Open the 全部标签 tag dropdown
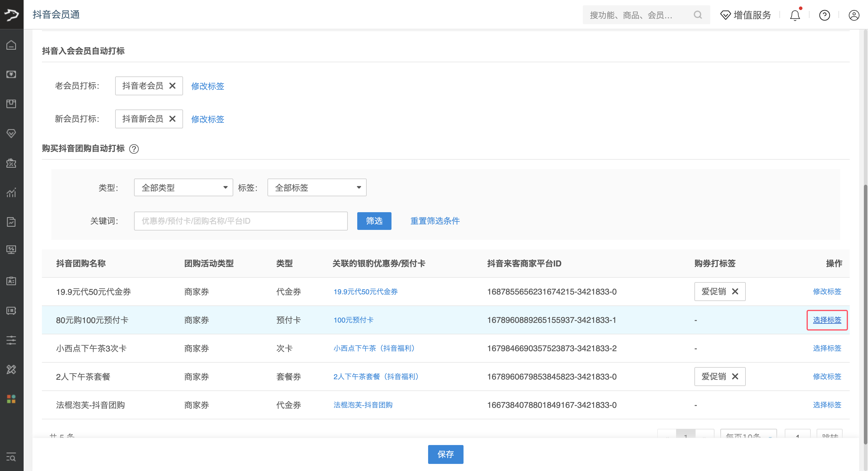The image size is (868, 471). pos(317,187)
